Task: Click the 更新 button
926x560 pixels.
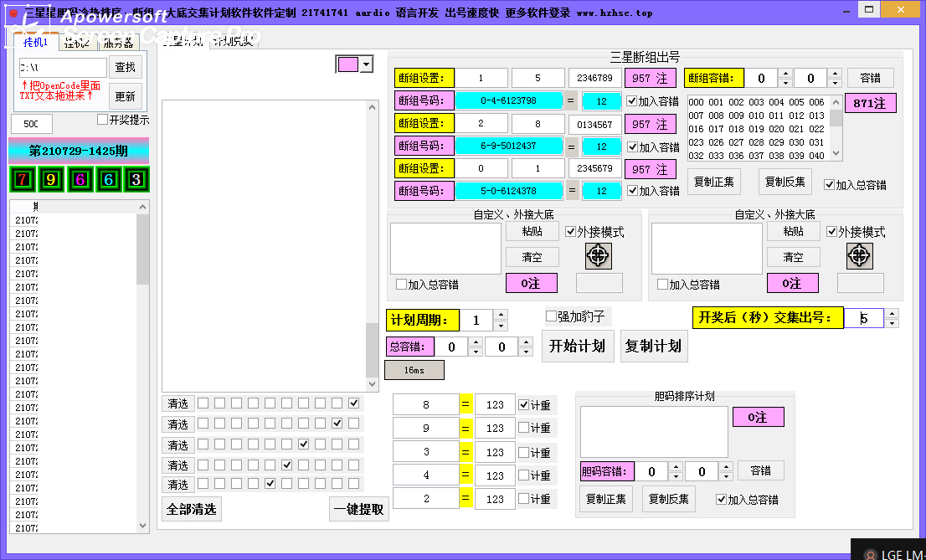Action: [x=126, y=96]
